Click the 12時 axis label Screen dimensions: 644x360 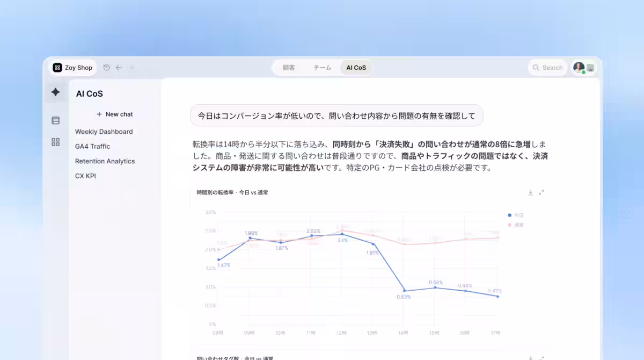tap(342, 333)
